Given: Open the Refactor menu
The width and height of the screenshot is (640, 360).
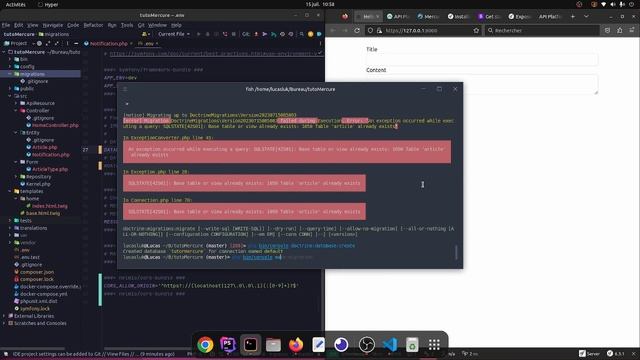Looking at the screenshot, I should [93, 25].
